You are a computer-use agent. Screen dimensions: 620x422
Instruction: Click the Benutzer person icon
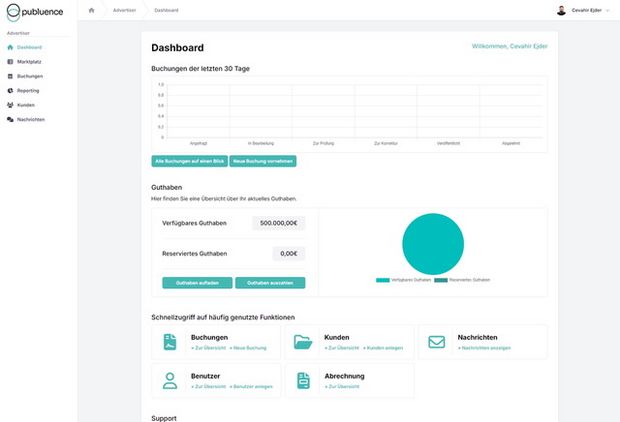point(170,380)
